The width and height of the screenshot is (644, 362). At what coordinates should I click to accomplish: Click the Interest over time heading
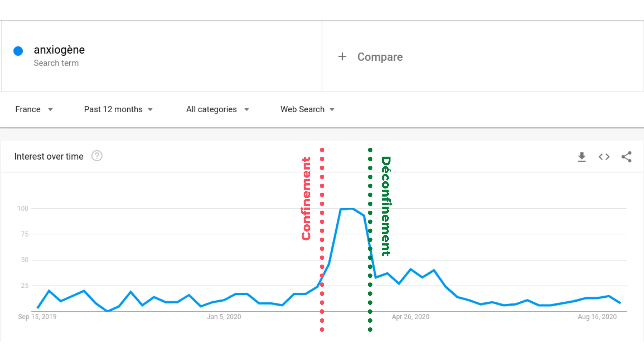point(49,156)
